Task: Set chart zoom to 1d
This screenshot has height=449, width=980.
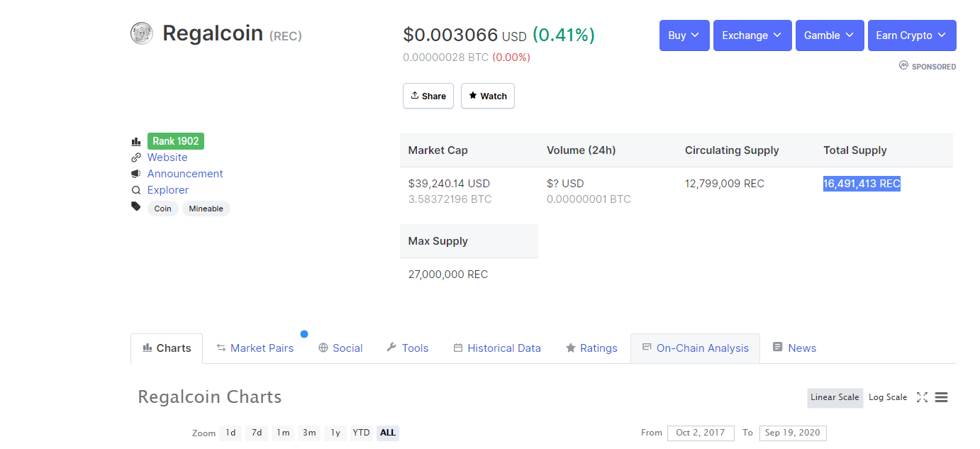Action: (x=230, y=433)
